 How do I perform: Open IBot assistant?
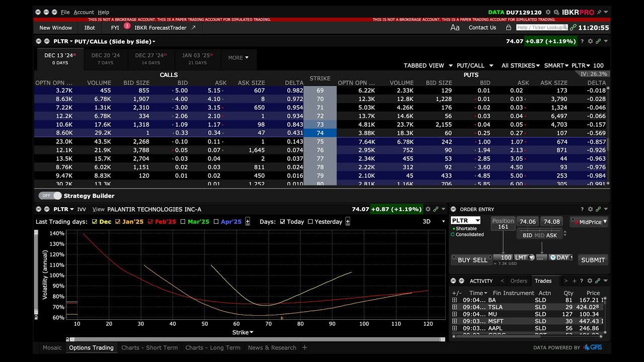90,28
